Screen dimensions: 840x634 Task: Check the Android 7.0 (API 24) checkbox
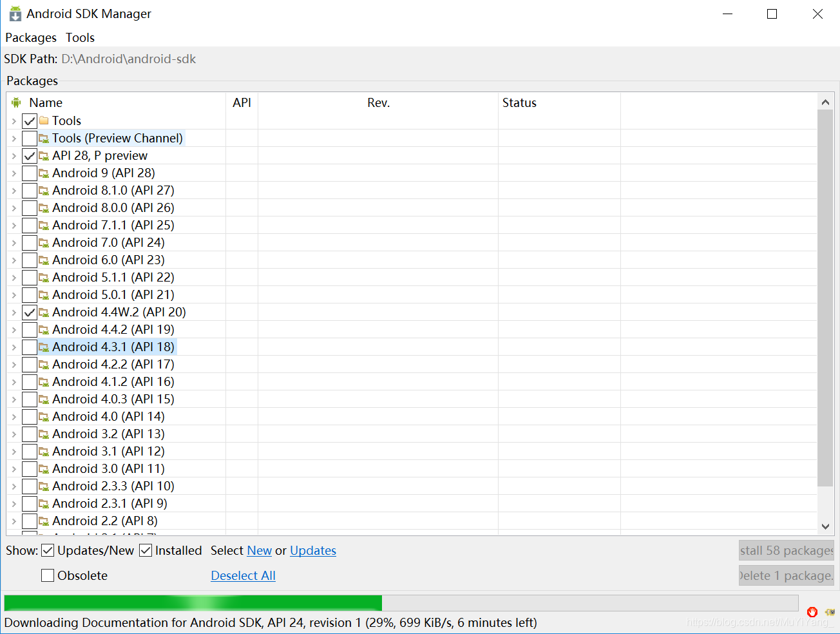pos(29,242)
